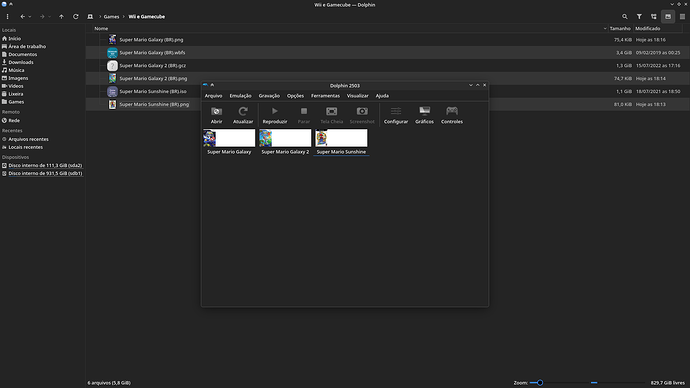Click the Abrir icon in Dolphin toolbar
The height and width of the screenshot is (388, 690).
216,111
